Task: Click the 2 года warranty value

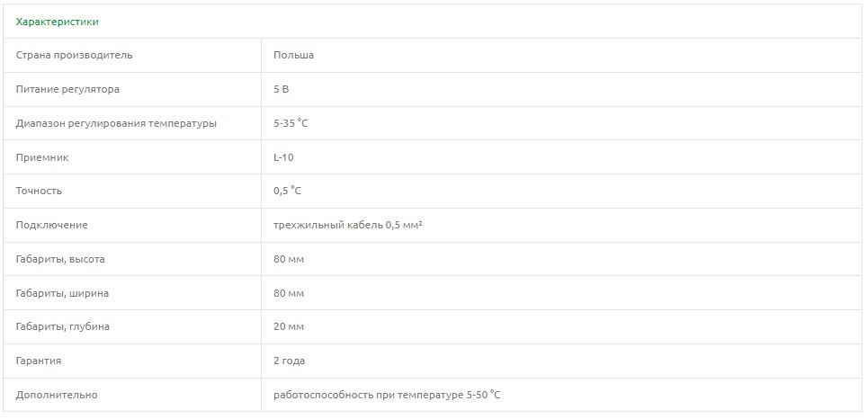Action: coord(290,361)
